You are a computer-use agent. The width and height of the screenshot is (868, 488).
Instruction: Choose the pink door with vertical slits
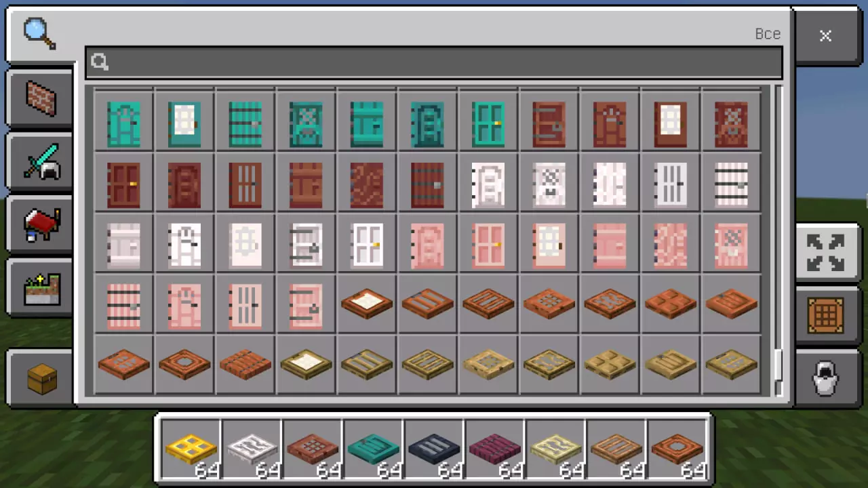click(245, 305)
